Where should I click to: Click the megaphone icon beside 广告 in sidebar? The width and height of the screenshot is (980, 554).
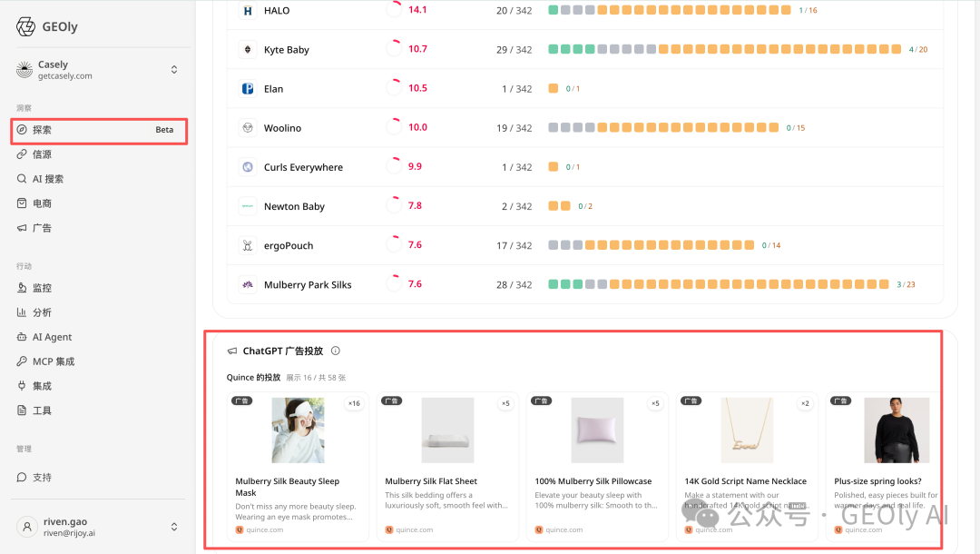[x=22, y=228]
